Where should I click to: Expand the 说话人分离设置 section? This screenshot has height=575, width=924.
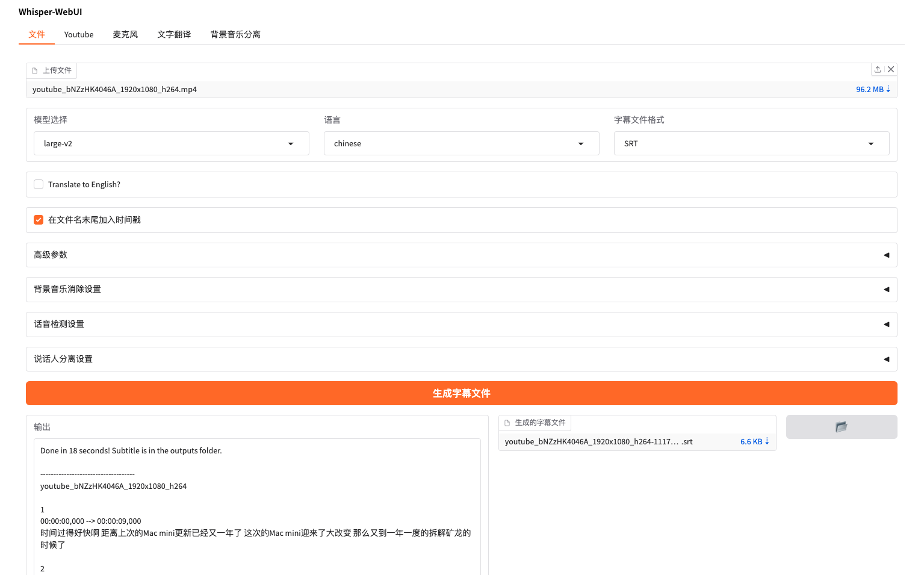pos(461,359)
